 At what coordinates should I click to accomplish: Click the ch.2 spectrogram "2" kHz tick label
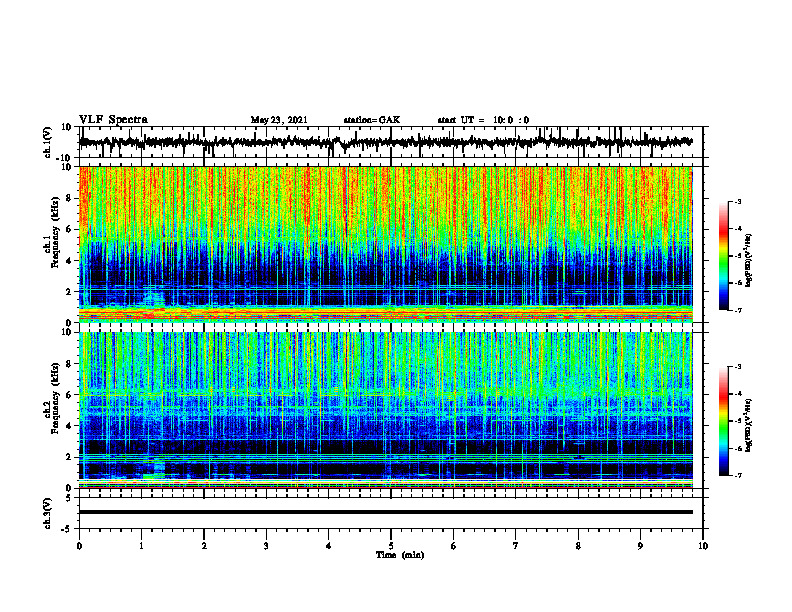click(69, 457)
